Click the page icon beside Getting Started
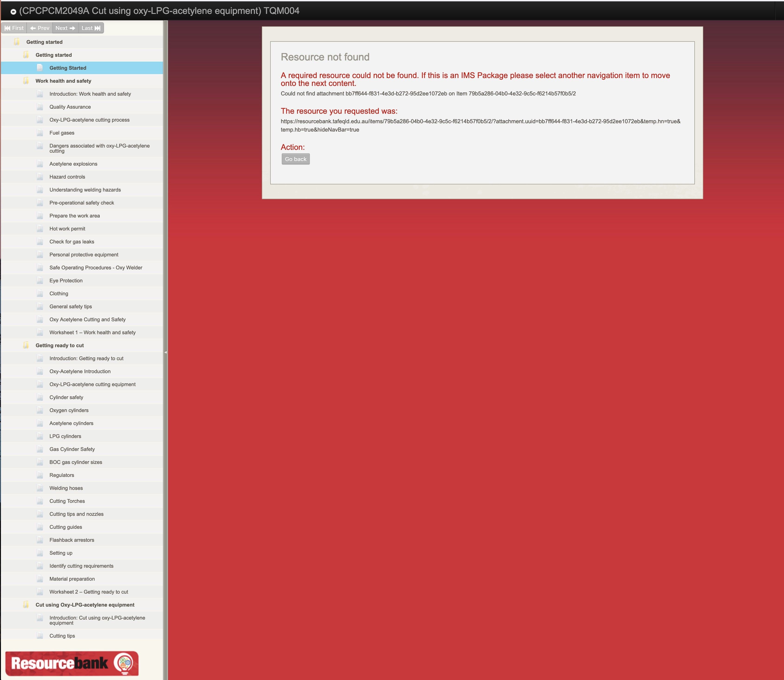The height and width of the screenshot is (680, 784). coord(40,68)
